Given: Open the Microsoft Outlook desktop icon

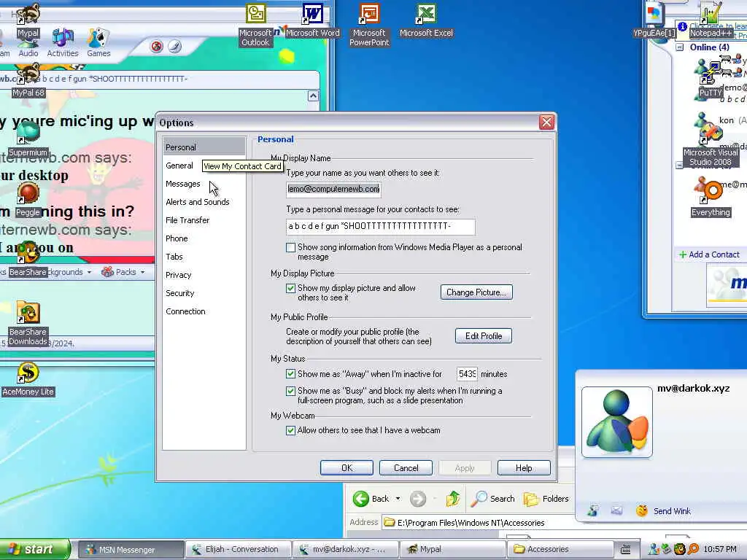Looking at the screenshot, I should [x=256, y=25].
